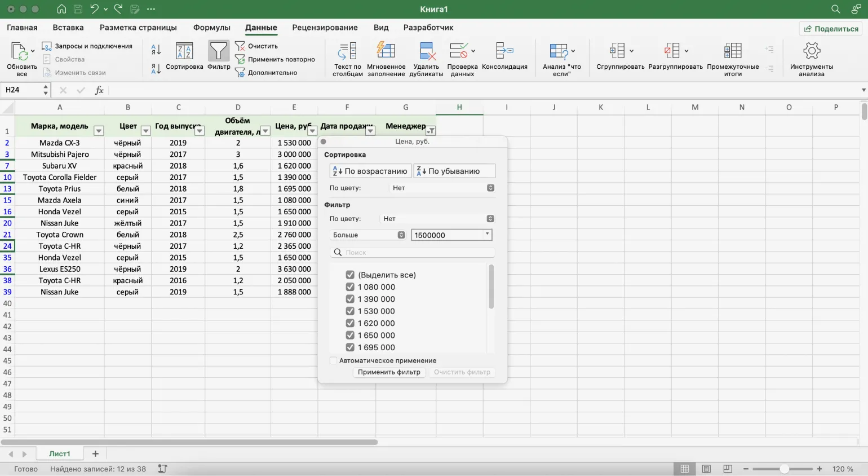Open the Рецензирование tab
868x476 pixels.
325,28
